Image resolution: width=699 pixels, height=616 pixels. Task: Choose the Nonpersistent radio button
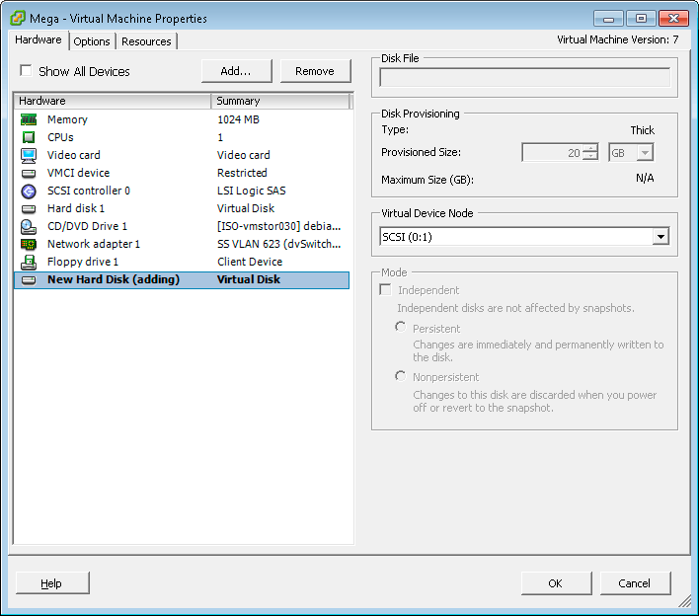pyautogui.click(x=401, y=376)
